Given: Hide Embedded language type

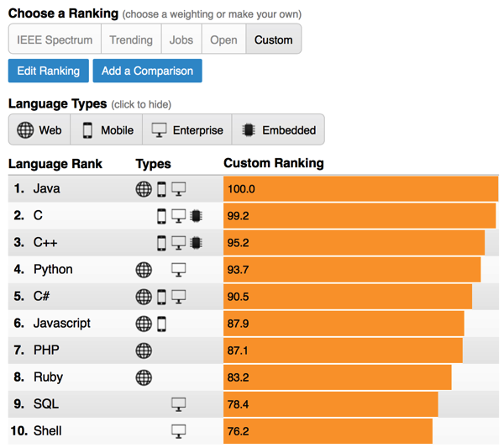Looking at the screenshot, I should coord(278,129).
